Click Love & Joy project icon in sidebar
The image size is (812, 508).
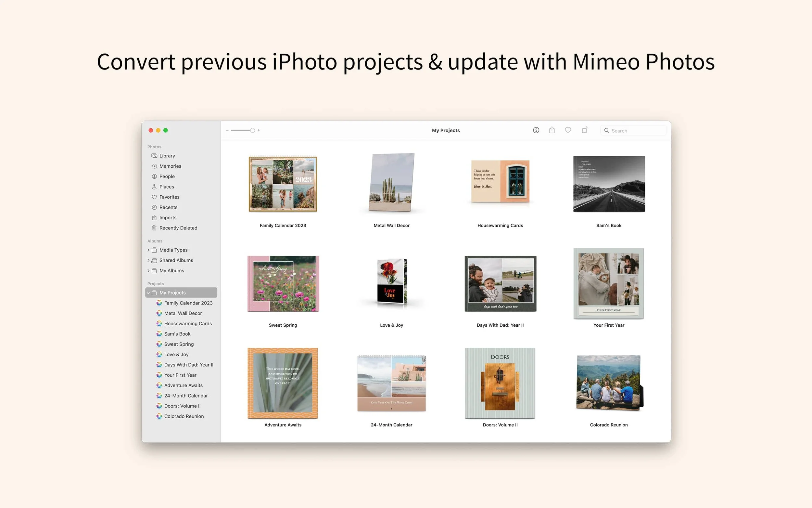159,355
